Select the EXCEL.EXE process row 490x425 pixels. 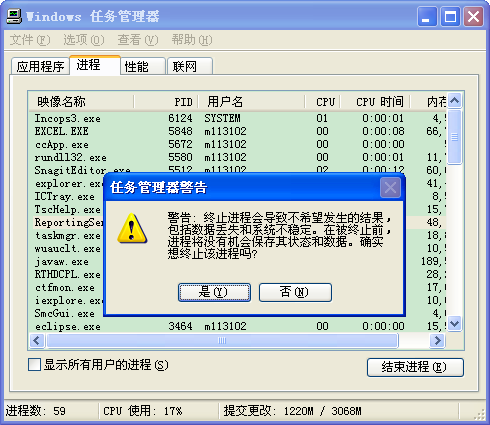tap(237, 131)
